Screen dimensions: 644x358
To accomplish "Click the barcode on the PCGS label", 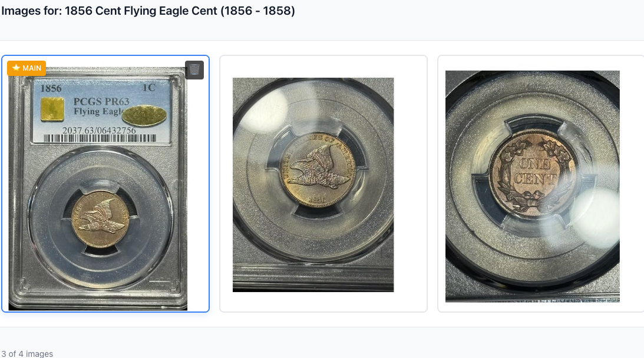I will click(x=100, y=138).
